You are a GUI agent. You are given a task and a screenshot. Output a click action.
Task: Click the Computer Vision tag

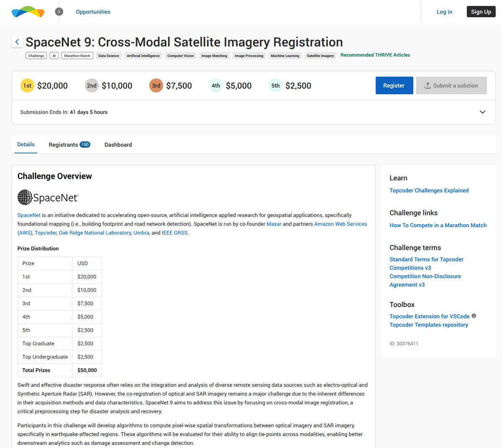[x=181, y=56]
